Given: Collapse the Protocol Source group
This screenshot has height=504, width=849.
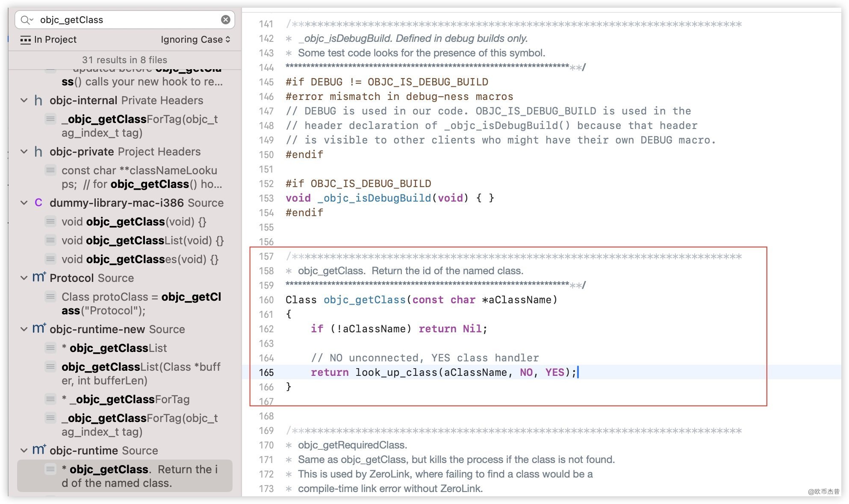Looking at the screenshot, I should point(24,278).
